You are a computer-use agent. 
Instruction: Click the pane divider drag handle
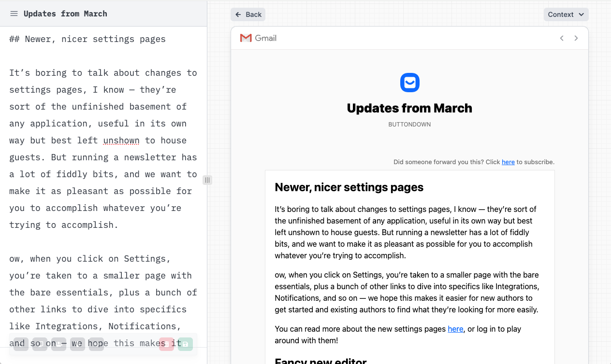pyautogui.click(x=207, y=180)
